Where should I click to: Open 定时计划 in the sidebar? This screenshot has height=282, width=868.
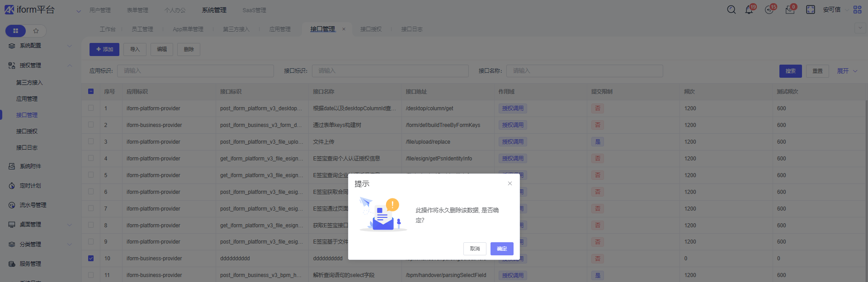[30, 186]
